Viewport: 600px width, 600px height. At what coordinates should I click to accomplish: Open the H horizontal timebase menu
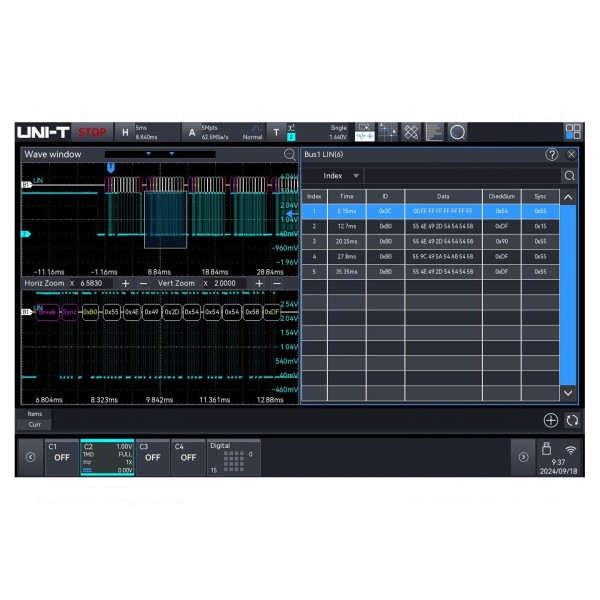pyautogui.click(x=125, y=132)
